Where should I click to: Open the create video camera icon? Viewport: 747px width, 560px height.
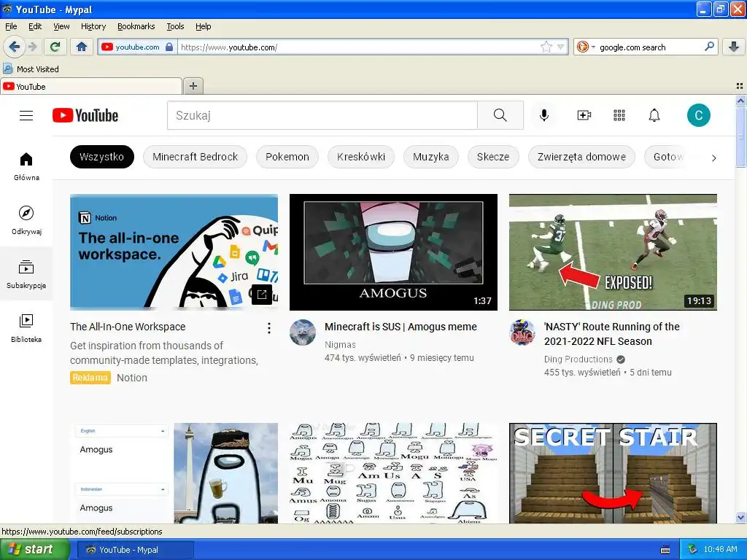(584, 115)
